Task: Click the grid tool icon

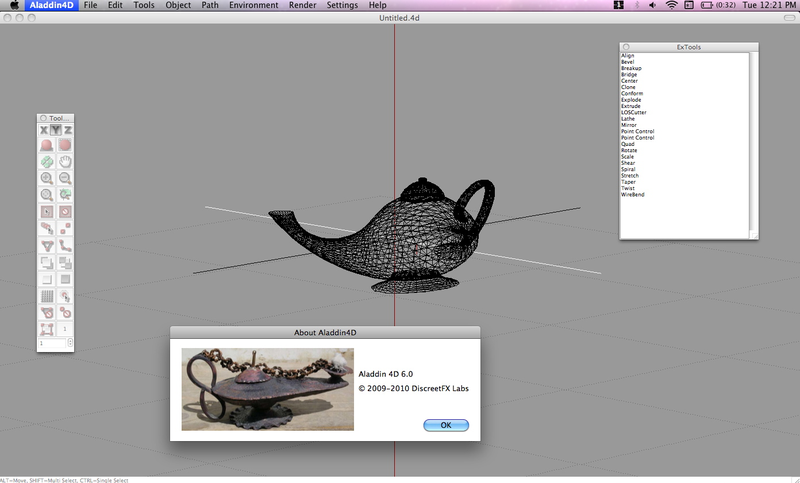Action: pos(47,296)
